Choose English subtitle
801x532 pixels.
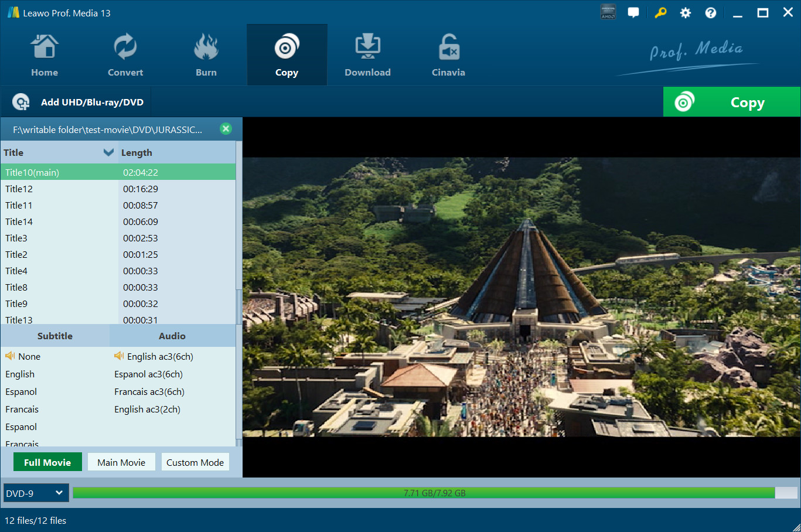click(x=20, y=374)
